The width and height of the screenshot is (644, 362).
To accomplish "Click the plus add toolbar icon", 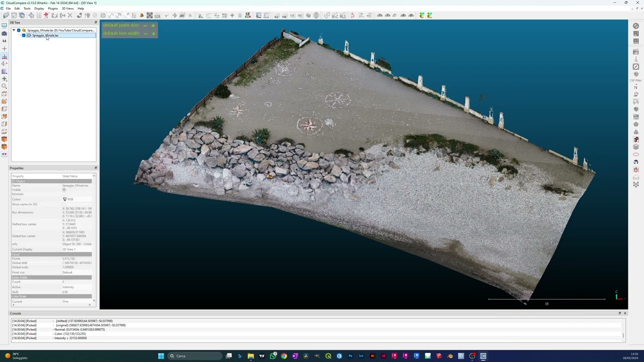I will pos(232,15).
